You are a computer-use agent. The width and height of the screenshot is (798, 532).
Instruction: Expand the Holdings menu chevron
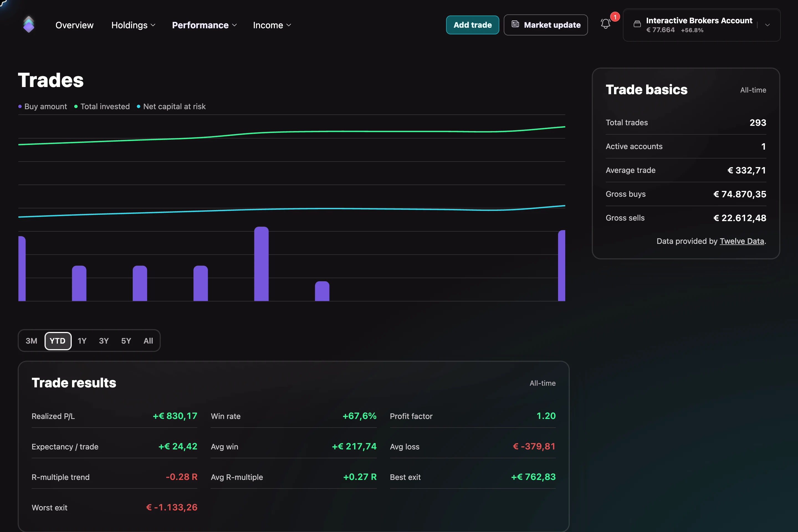153,25
